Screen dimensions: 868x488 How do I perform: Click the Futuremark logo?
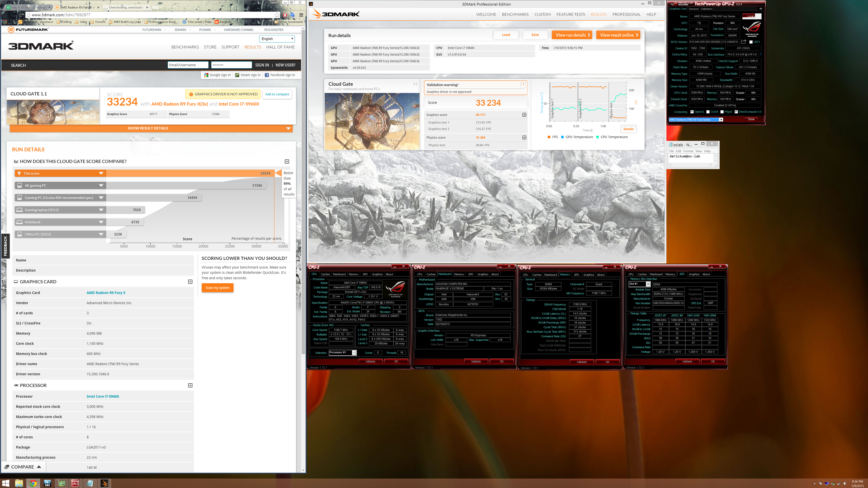coord(28,30)
